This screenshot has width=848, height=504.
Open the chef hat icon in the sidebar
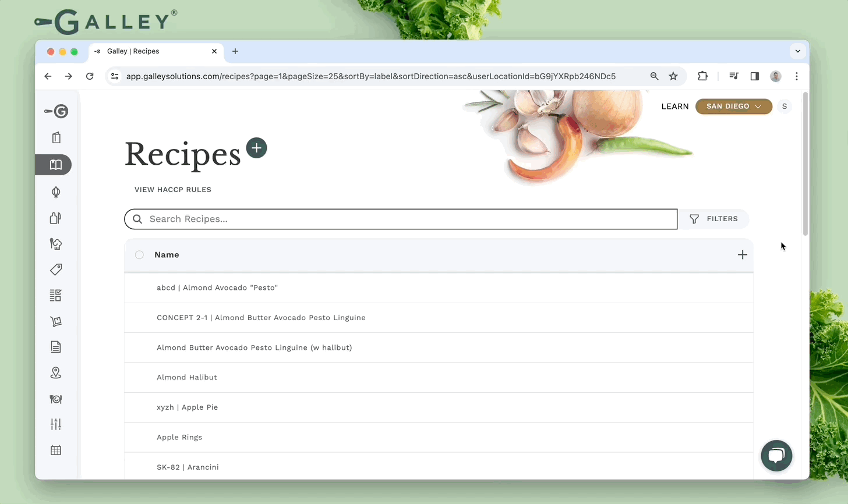pos(55,244)
